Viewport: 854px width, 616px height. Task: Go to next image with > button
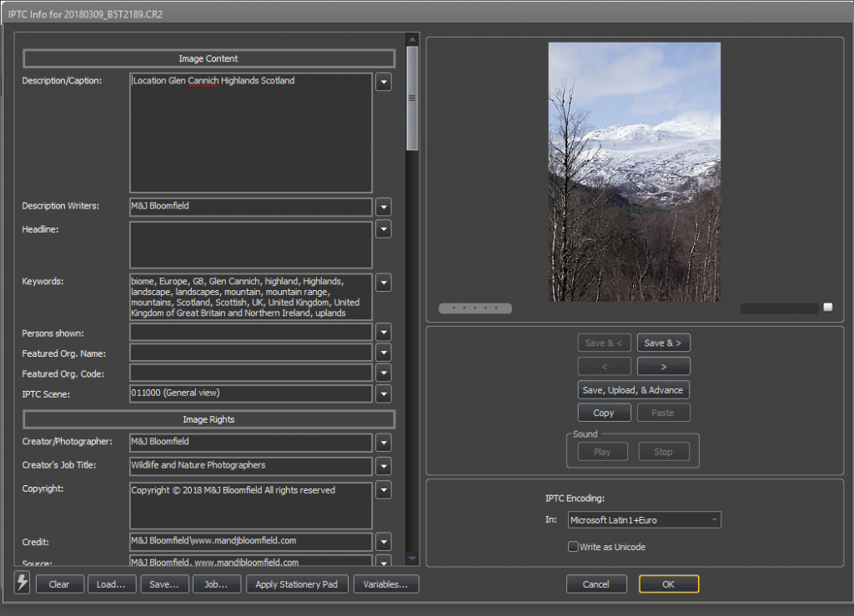click(x=663, y=366)
